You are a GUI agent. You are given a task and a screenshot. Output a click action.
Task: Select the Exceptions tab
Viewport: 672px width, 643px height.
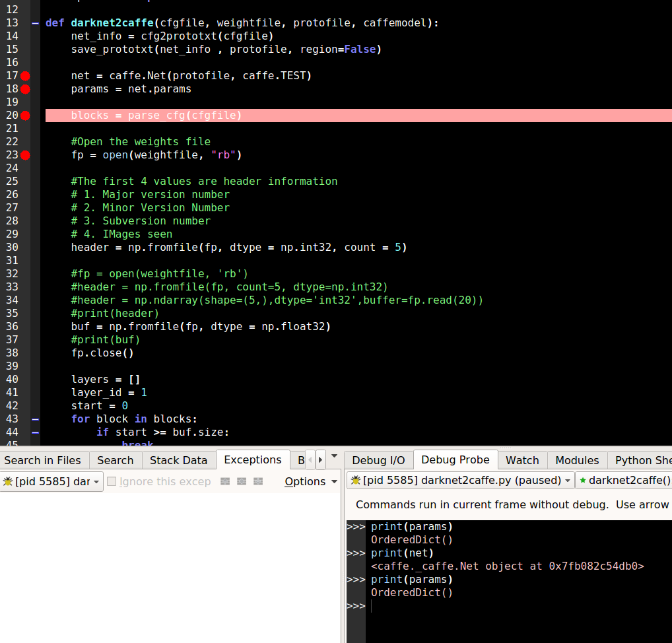[x=253, y=459]
